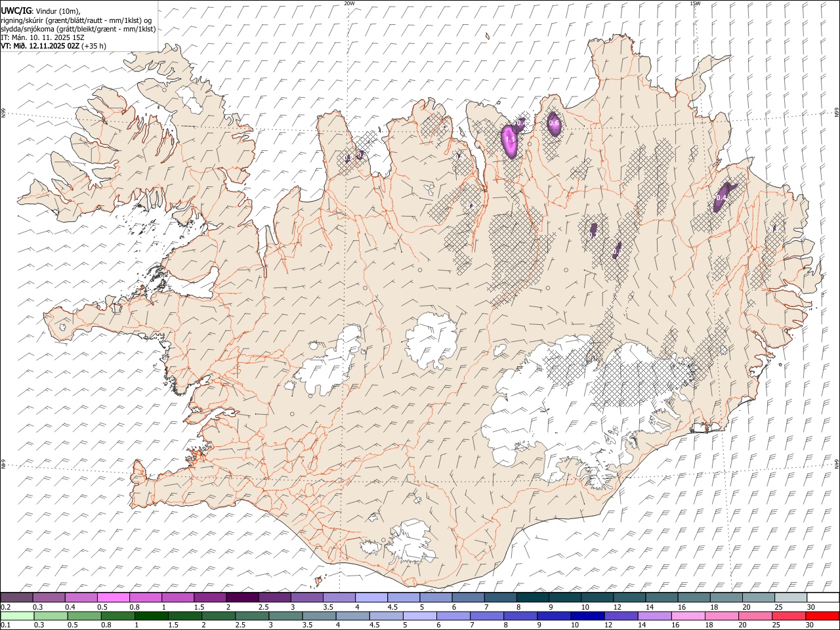Click the '20W' longitude label
This screenshot has width=840, height=630.
349,3
